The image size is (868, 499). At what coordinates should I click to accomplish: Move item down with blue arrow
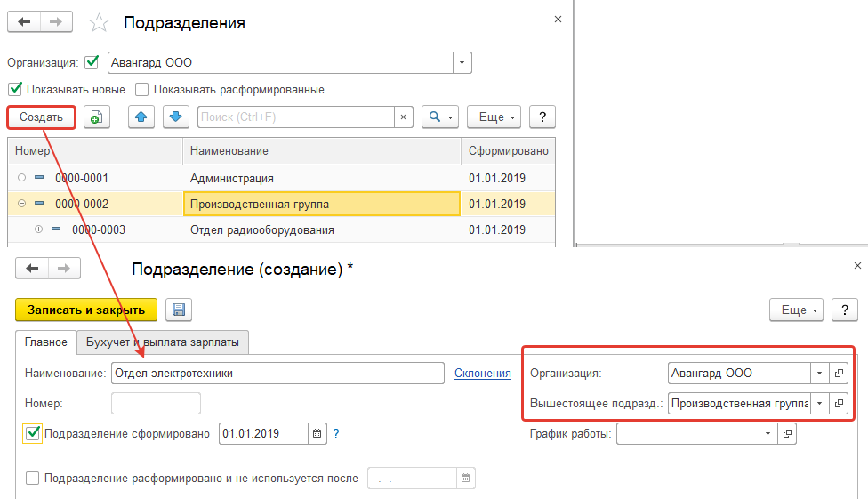pos(175,117)
